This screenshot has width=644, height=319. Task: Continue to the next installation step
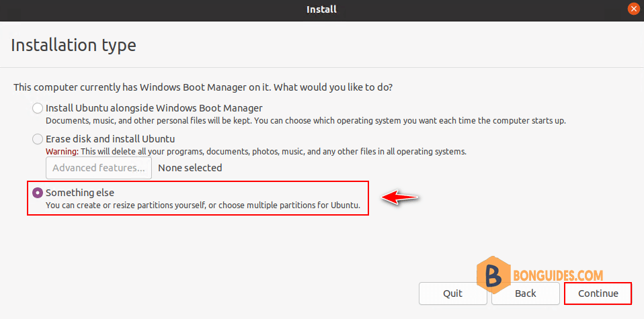(598, 293)
